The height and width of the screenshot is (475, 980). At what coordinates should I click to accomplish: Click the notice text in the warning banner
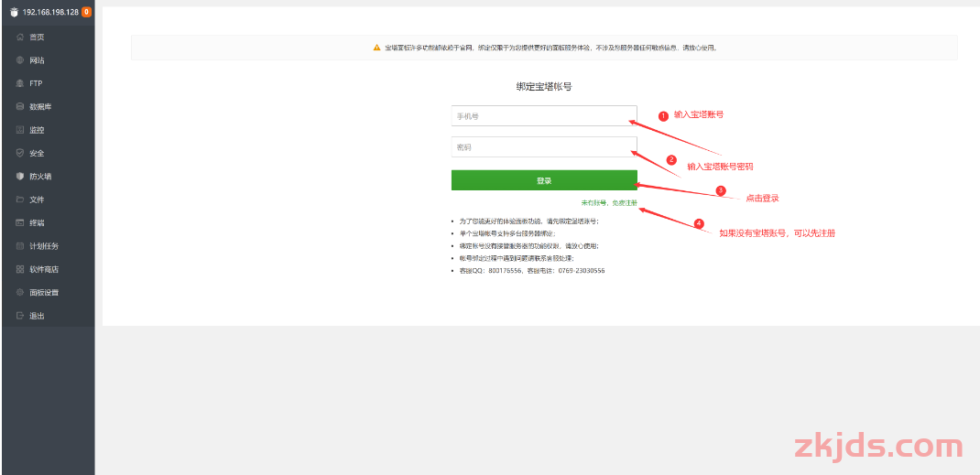550,48
